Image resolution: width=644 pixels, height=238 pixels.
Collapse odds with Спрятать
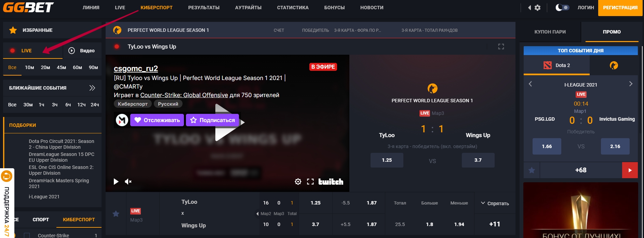[x=495, y=203]
